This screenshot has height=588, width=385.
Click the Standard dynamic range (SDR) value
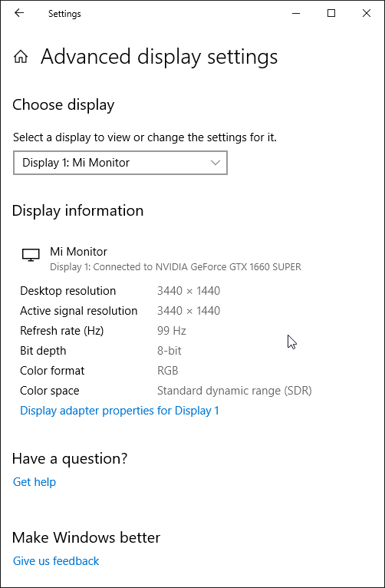pyautogui.click(x=235, y=391)
